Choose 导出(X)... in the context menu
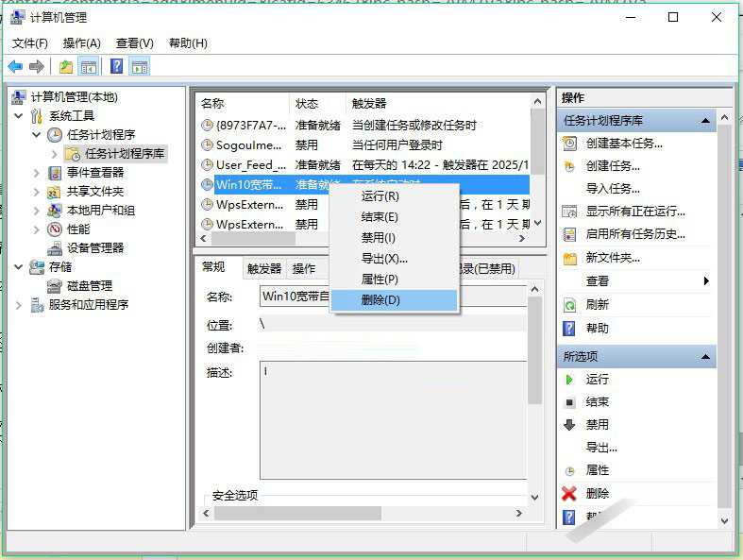The height and width of the screenshot is (560, 743). 395,259
